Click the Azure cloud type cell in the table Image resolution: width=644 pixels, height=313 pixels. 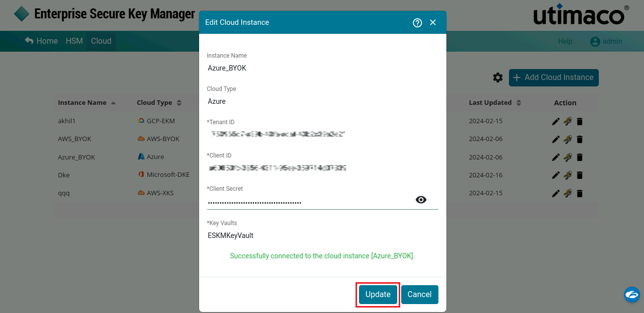pyautogui.click(x=155, y=157)
